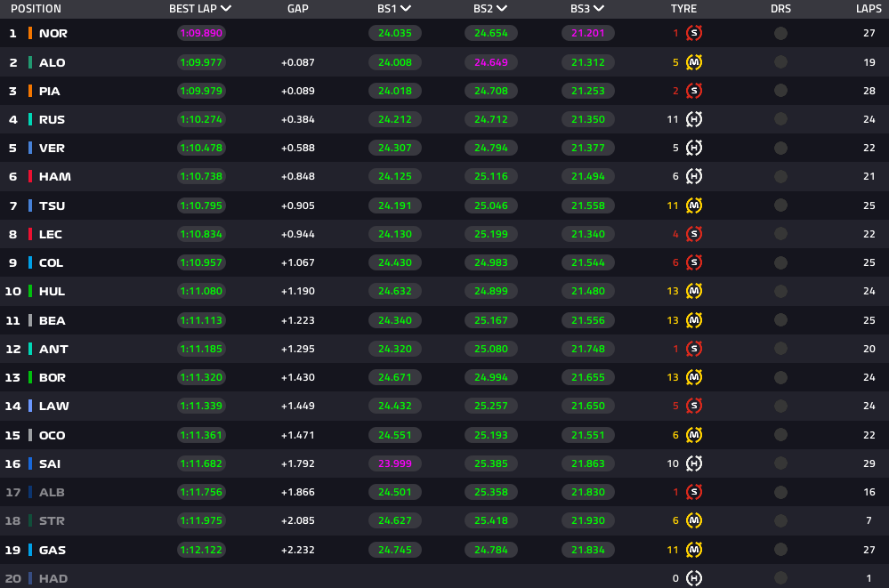Open the BEST LAP column dropdown

(x=226, y=9)
